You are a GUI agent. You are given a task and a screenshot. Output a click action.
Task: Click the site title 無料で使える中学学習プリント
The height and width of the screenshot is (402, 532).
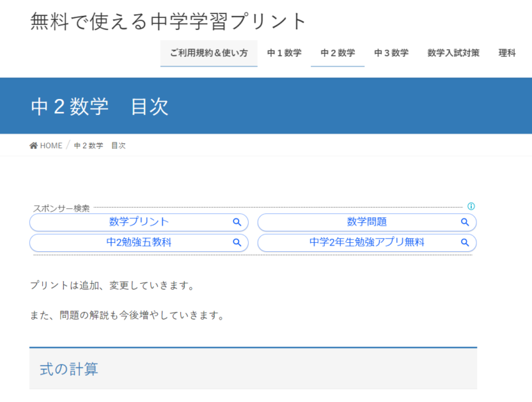pos(168,21)
